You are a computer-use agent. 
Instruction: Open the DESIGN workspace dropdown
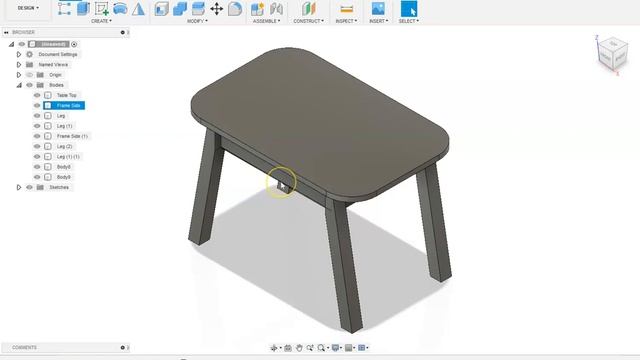pos(28,8)
